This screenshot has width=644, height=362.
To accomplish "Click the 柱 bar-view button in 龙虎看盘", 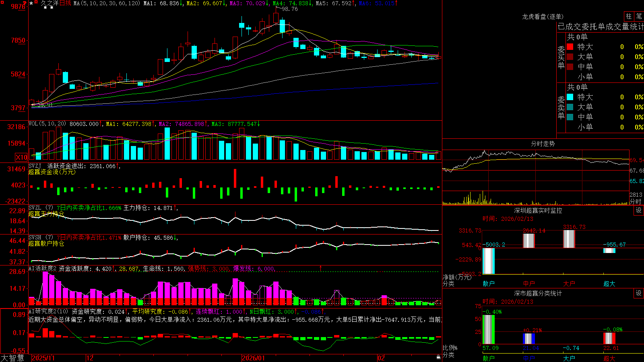I will (629, 16).
